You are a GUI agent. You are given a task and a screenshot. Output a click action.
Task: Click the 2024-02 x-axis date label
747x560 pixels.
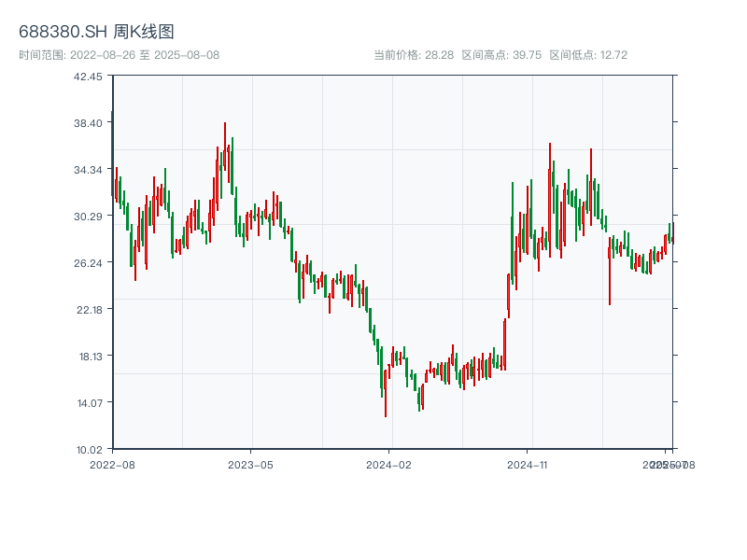click(x=388, y=464)
